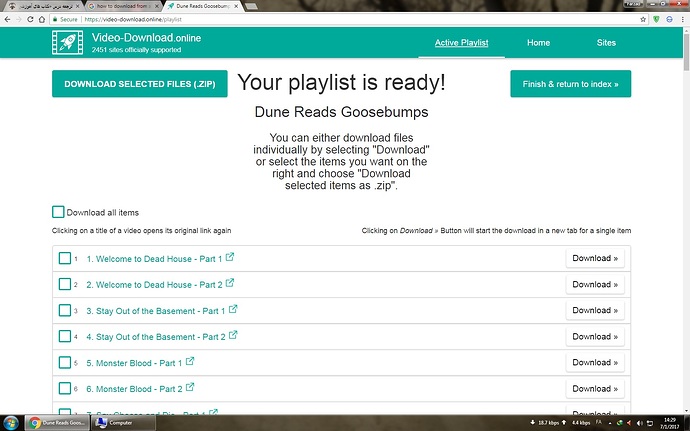Click the blue globe extension icon
The width and height of the screenshot is (690, 431).
pos(669,19)
